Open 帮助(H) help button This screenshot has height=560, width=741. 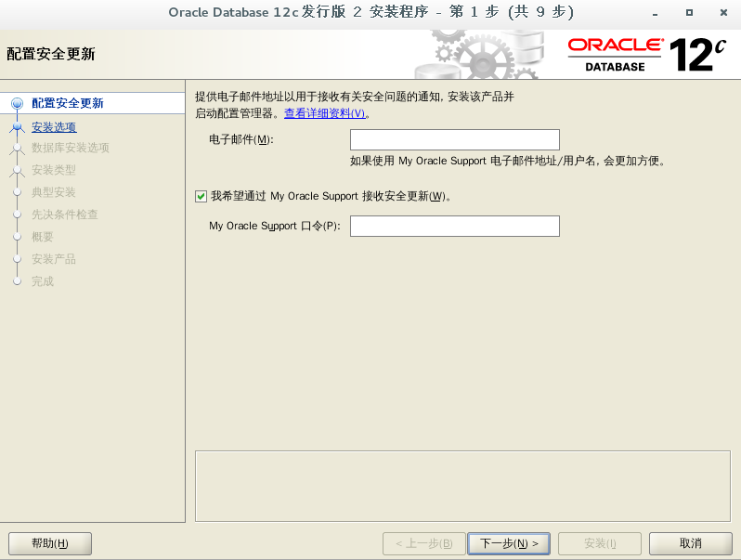[x=50, y=543]
